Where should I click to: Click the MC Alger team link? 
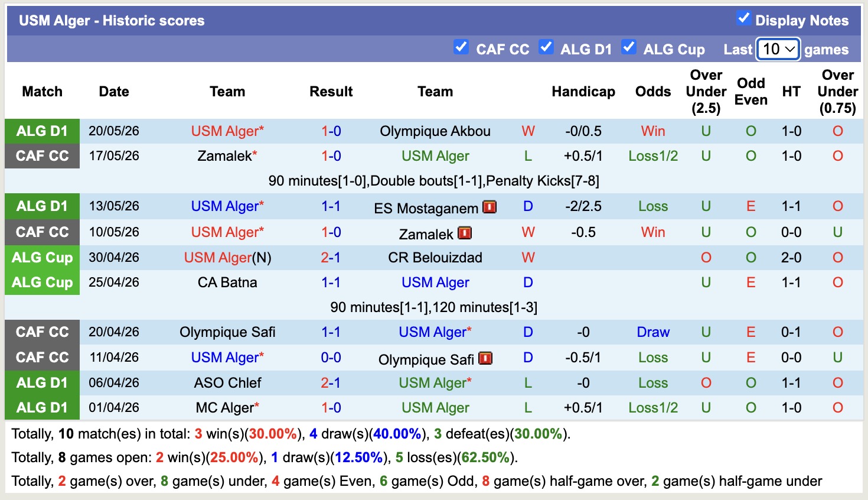(225, 408)
